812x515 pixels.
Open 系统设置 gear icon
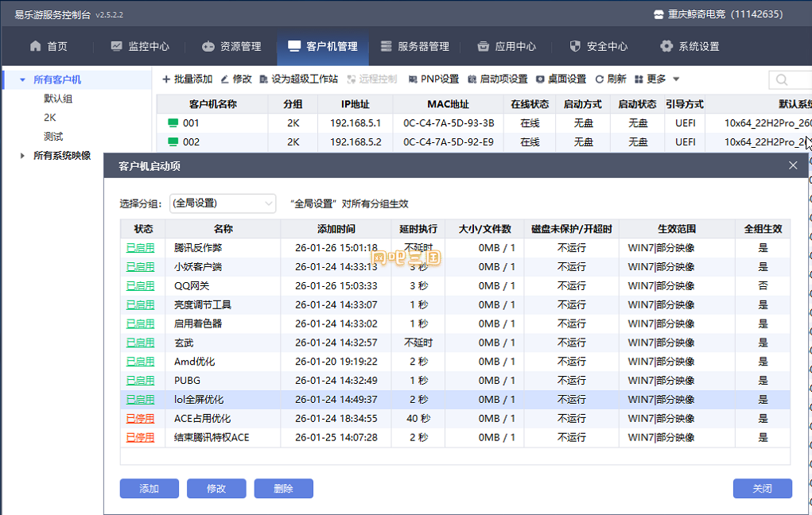(x=666, y=46)
